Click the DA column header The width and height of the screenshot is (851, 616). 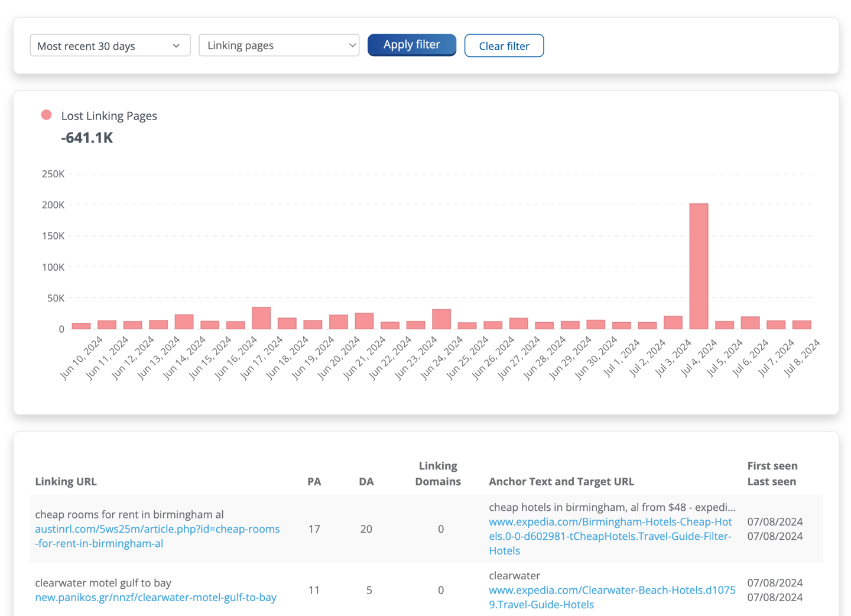[x=366, y=481]
